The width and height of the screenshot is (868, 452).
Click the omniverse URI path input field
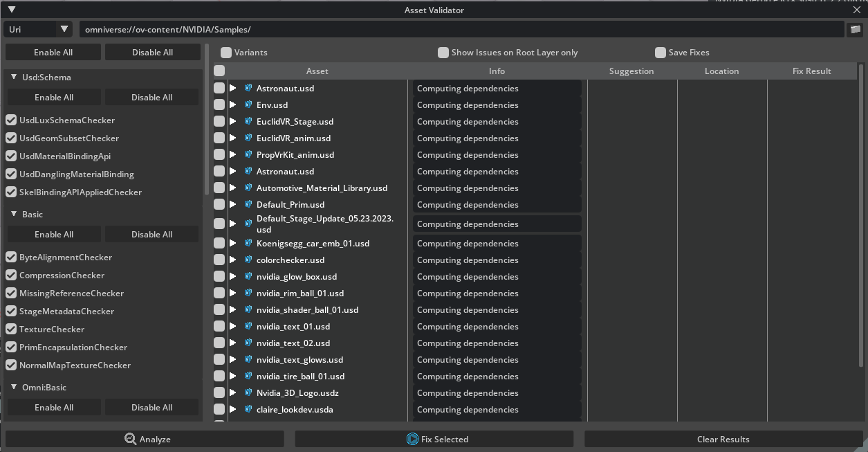(x=461, y=29)
